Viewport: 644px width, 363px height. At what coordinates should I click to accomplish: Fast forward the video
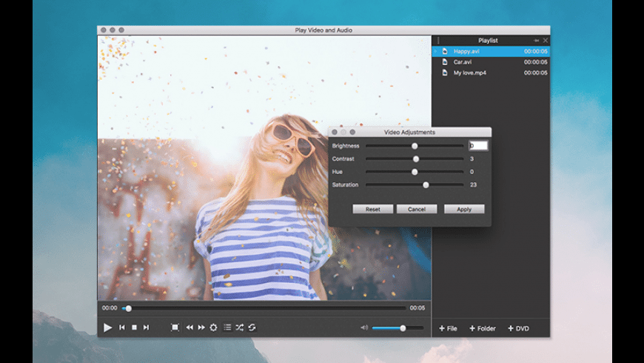pyautogui.click(x=201, y=327)
